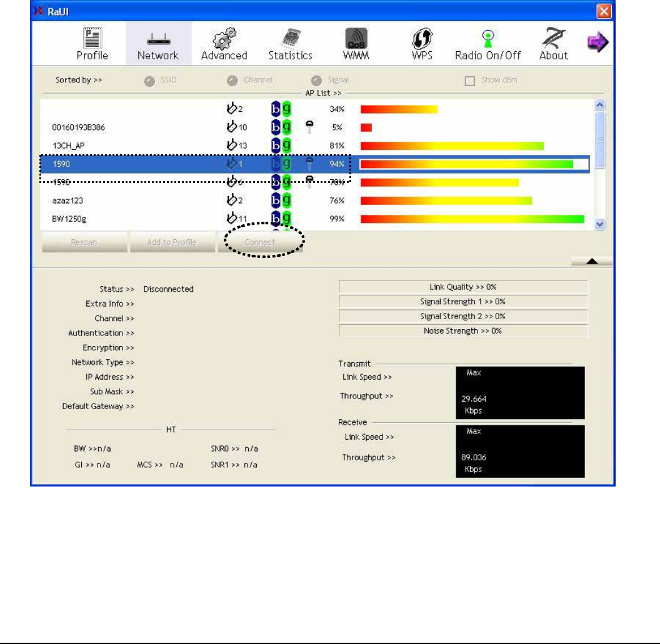Switch to the Profile tab label

coord(92,56)
